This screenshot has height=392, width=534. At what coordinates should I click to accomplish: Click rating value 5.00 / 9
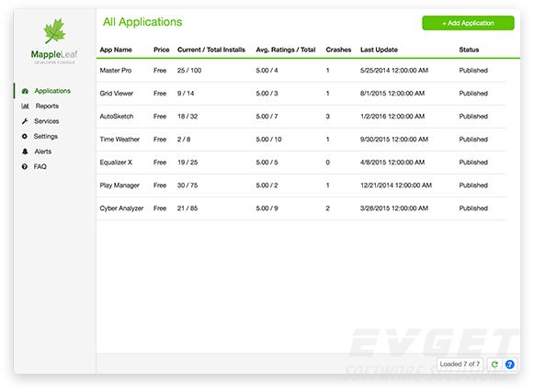tap(267, 208)
